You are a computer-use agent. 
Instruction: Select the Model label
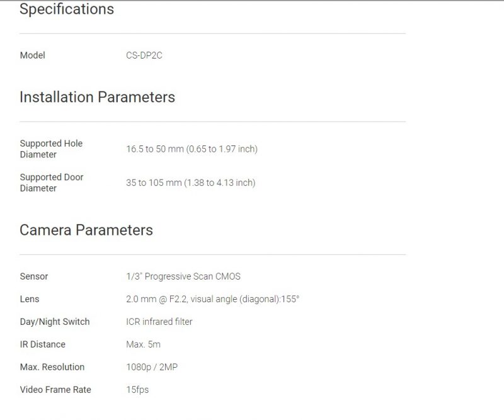[x=33, y=55]
